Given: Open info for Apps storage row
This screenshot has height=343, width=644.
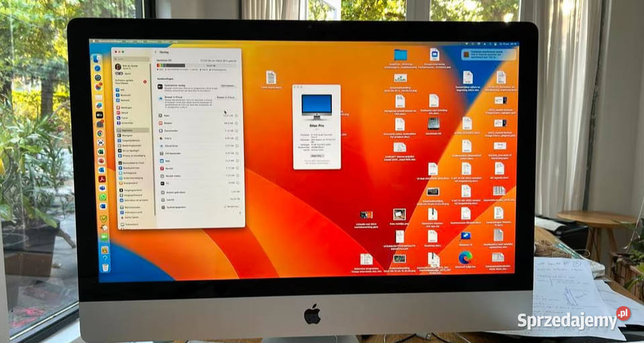Looking at the screenshot, I should click(236, 116).
